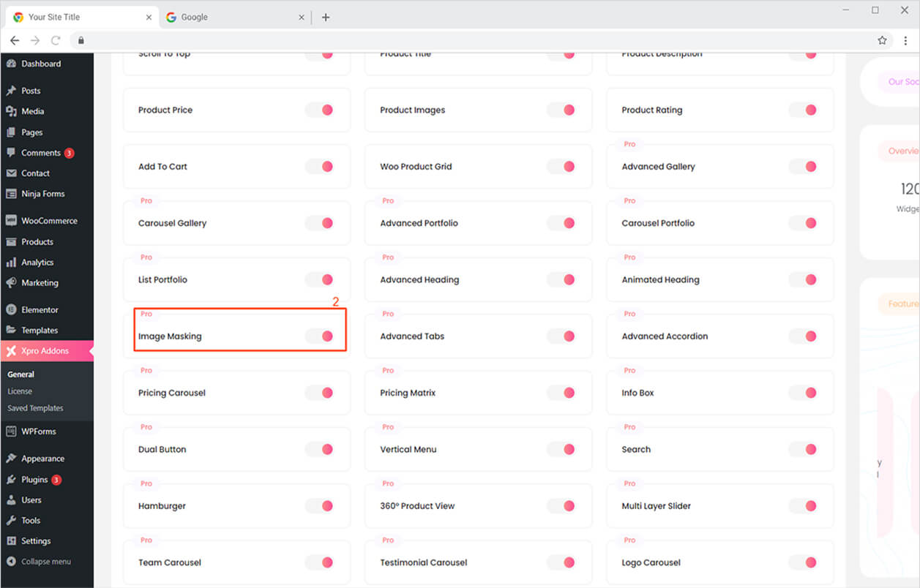Click the Ninja Forms icon
Image resolution: width=920 pixels, height=588 pixels.
coord(11,194)
